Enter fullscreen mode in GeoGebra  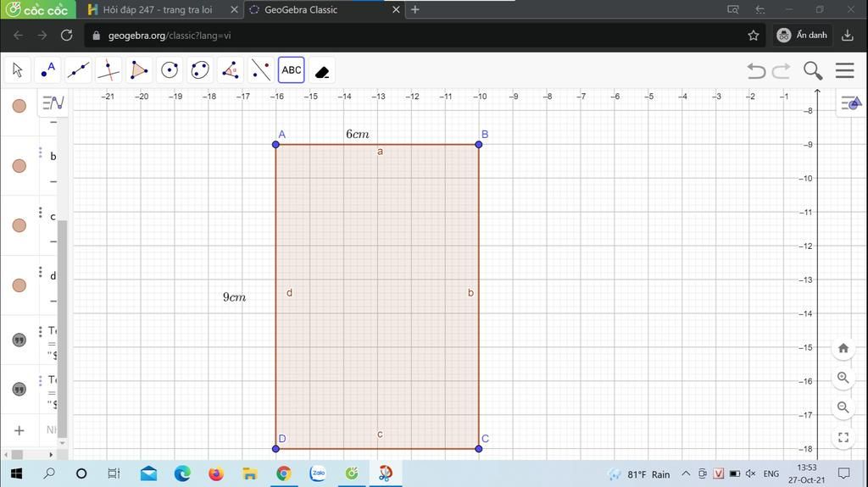[843, 437]
